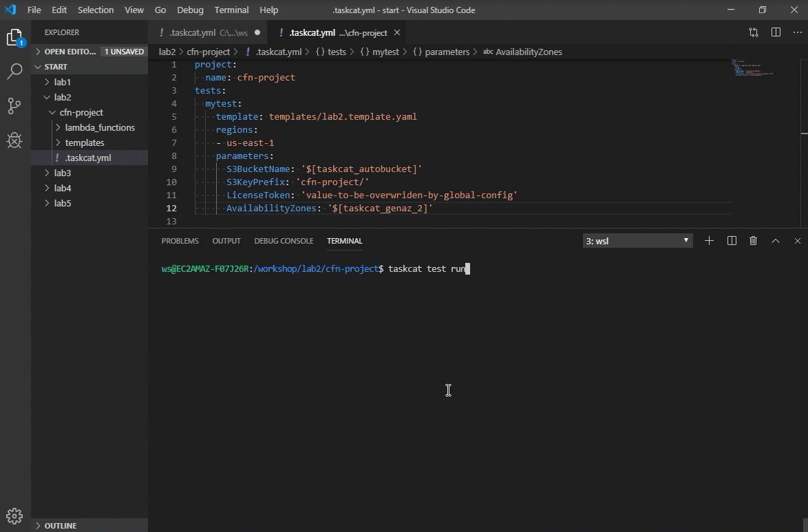Switch to the Debug Console tab
The height and width of the screenshot is (532, 808).
(284, 241)
